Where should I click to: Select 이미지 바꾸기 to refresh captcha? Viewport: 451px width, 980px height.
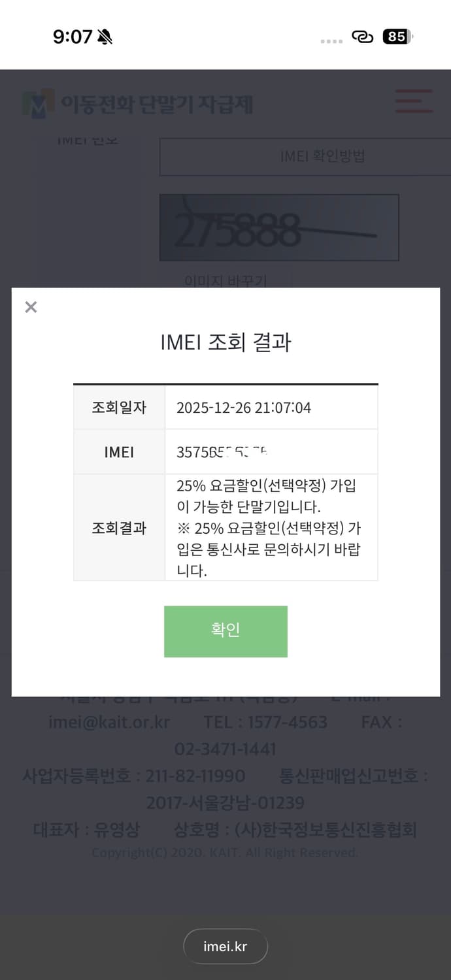coord(225,281)
